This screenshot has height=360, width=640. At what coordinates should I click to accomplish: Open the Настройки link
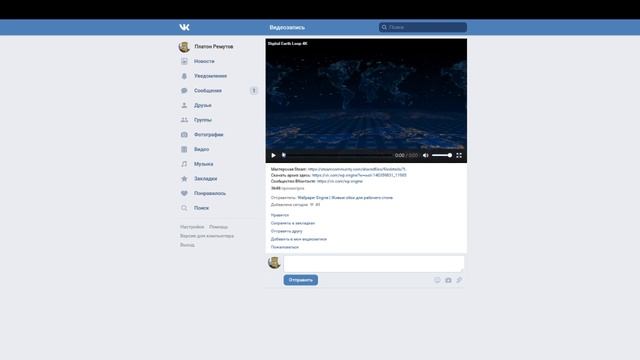[x=192, y=227]
